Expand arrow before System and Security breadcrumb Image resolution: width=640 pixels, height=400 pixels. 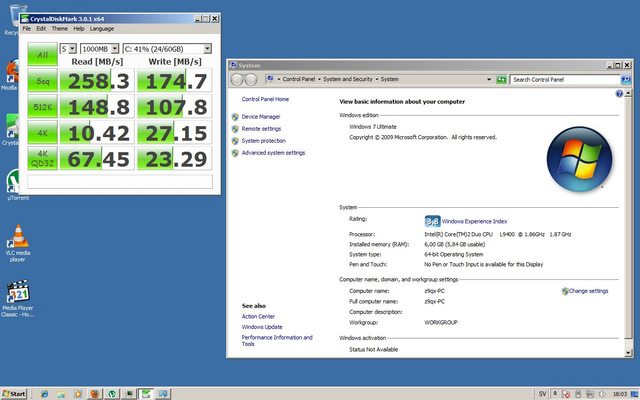[319, 80]
